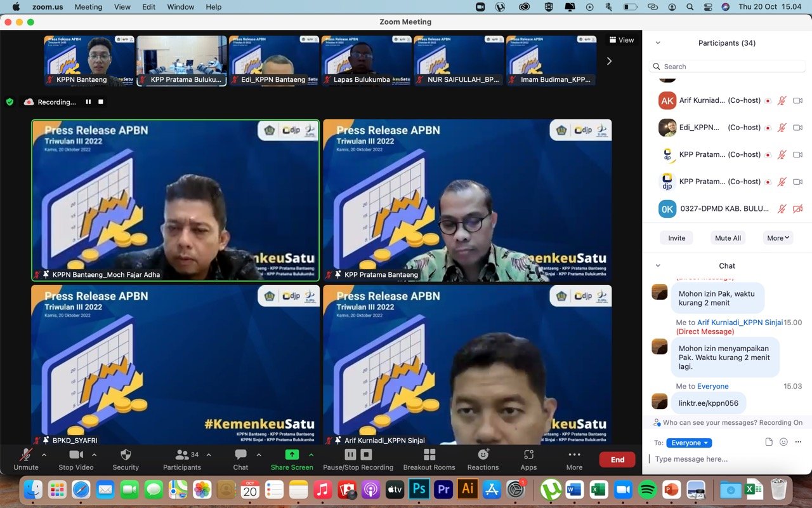
Task: Click the file attachment icon in chat
Action: (769, 442)
